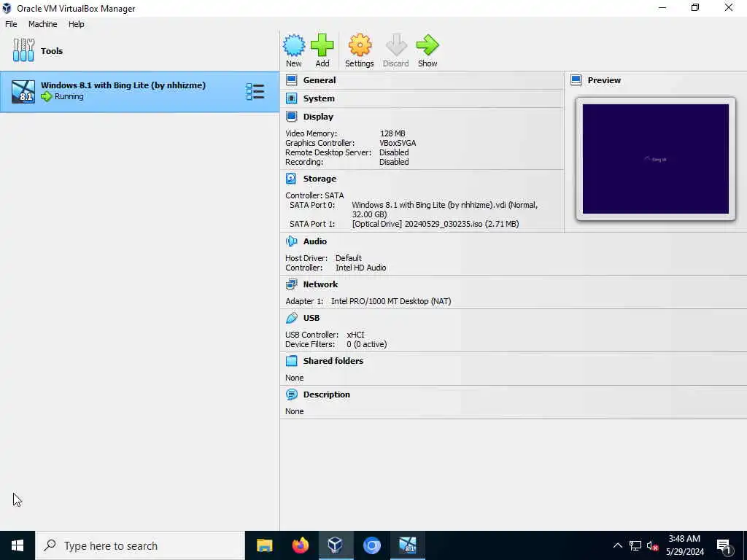Click the Windows 8.1 .vdi SATA Port 0 link
This screenshot has height=560, width=747.
[x=444, y=209]
